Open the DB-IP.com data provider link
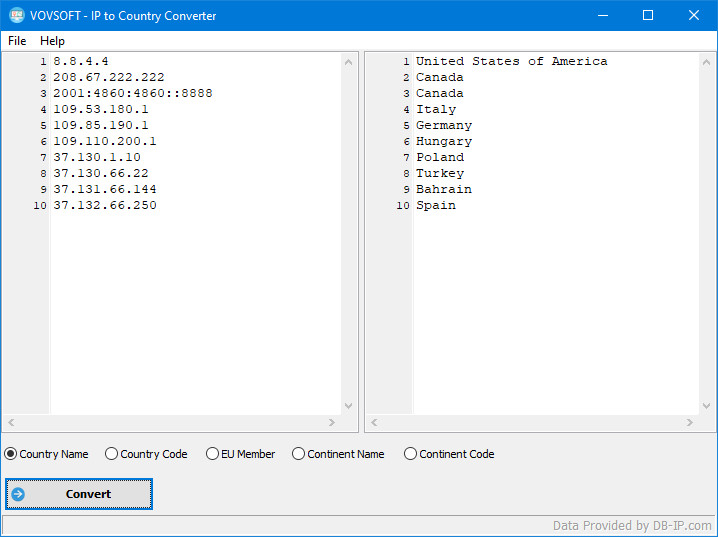This screenshot has height=537, width=718. coord(632,525)
